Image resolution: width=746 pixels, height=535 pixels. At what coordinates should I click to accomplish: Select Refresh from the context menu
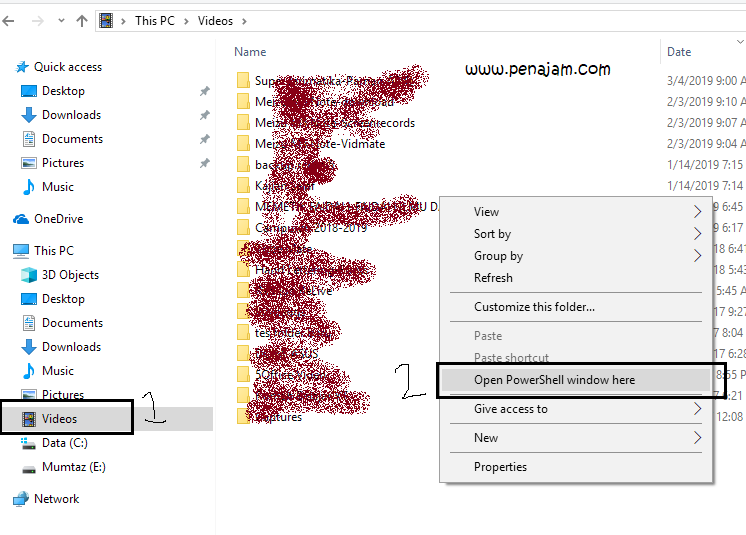[493, 278]
